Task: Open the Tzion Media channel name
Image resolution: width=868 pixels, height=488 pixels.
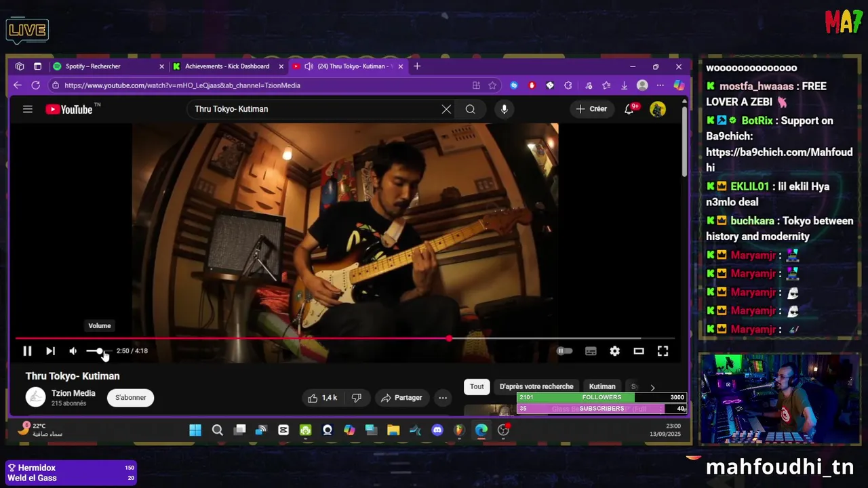Action: (73, 393)
